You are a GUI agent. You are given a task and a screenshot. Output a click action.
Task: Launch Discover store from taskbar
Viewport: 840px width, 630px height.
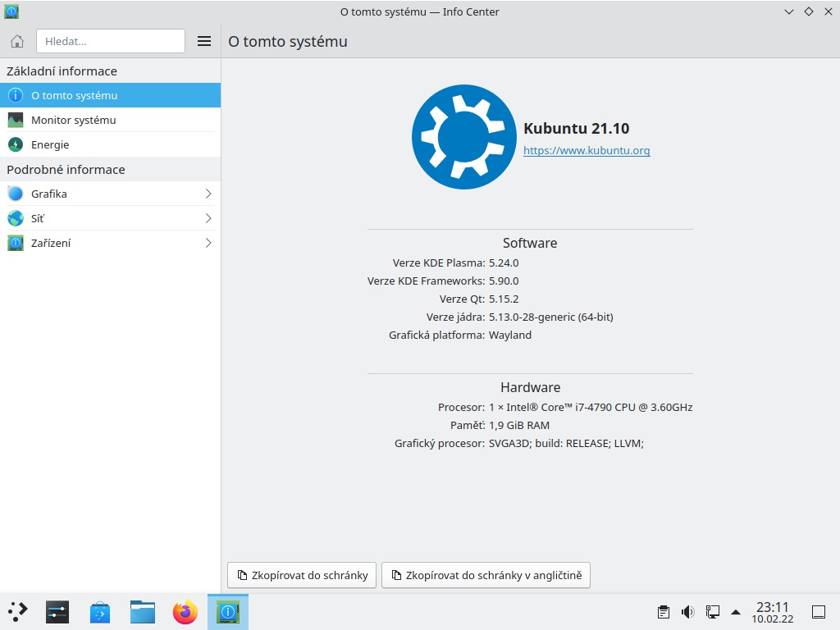100,612
